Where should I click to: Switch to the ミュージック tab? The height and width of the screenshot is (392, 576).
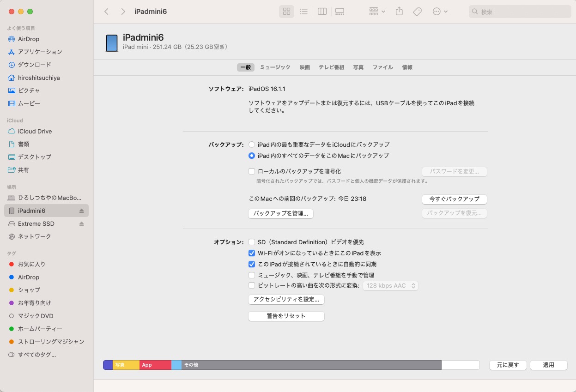275,67
